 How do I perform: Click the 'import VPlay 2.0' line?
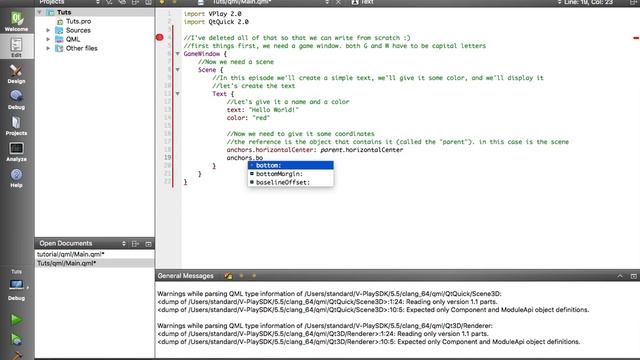click(212, 14)
